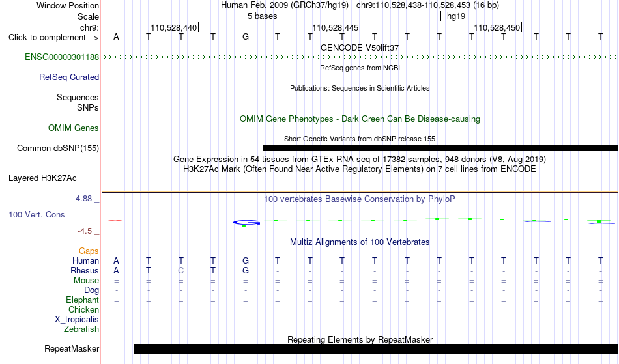Image resolution: width=619 pixels, height=364 pixels.
Task: Click the 110,528,450 coordinate tick label
Action: (497, 27)
